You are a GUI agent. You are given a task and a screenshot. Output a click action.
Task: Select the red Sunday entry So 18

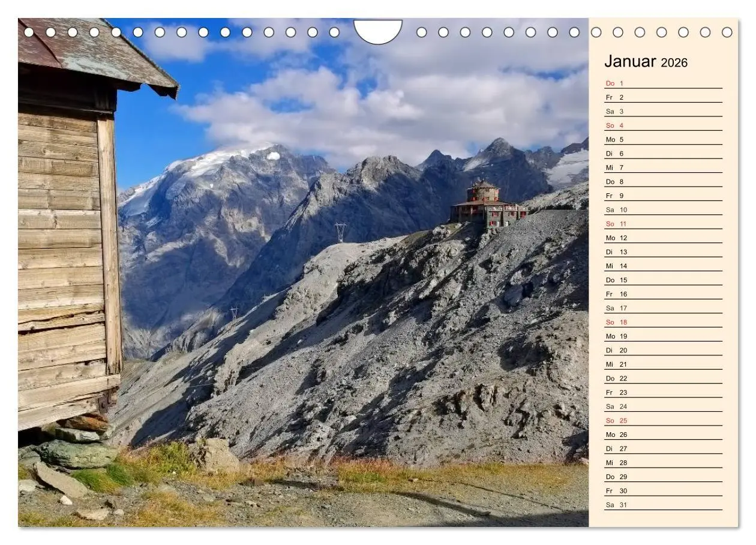[614, 322]
